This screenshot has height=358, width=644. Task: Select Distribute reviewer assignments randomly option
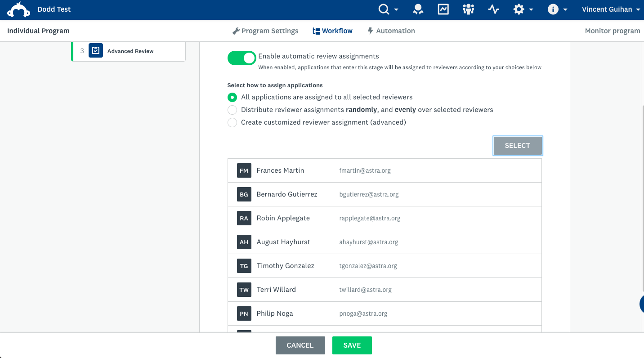[232, 110]
